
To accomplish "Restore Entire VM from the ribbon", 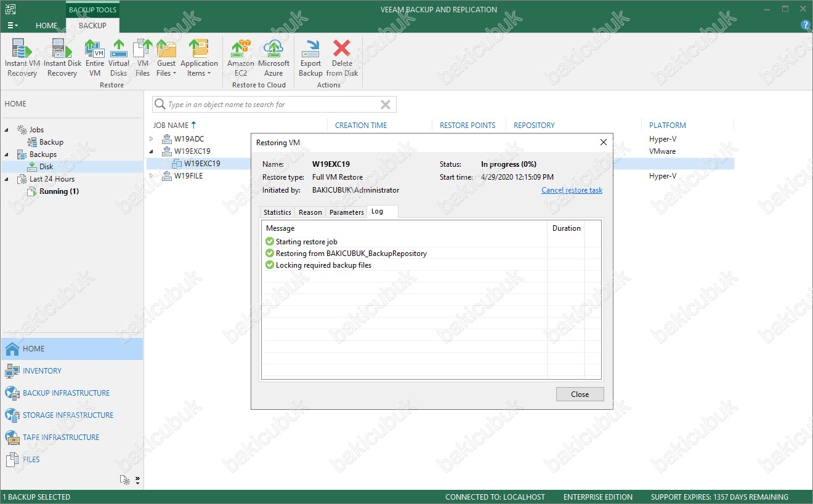I will click(x=95, y=58).
